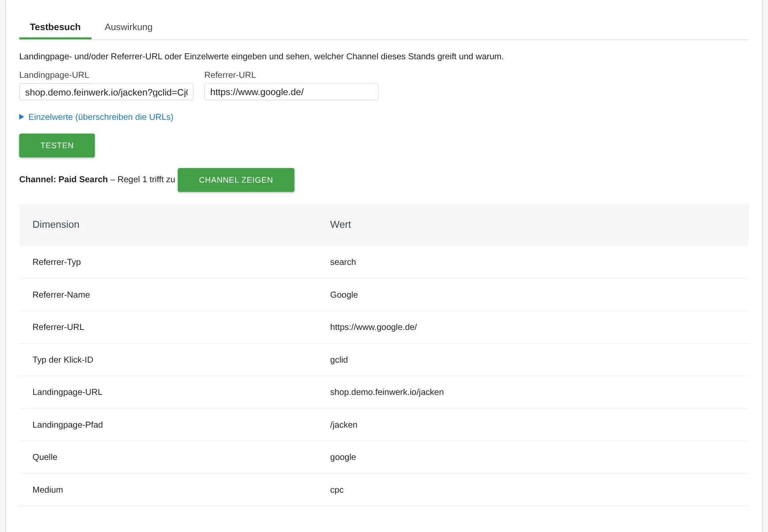Click the 'Typ der Klick-ID' row label
The width and height of the screenshot is (768, 532).
click(63, 360)
